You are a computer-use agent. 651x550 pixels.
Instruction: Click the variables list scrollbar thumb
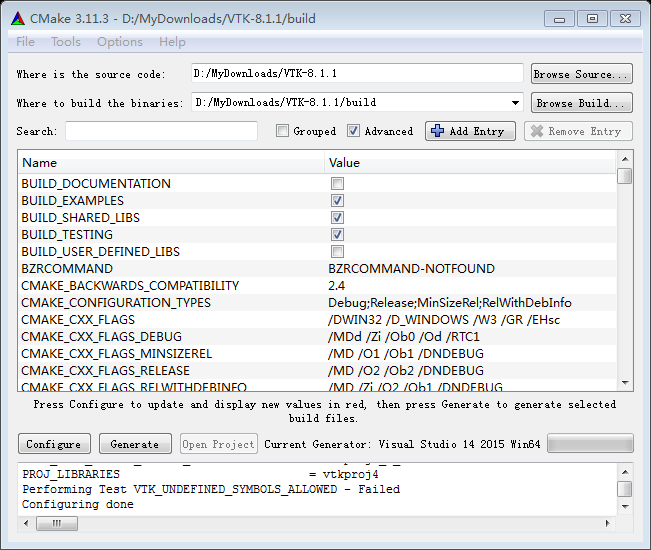625,176
